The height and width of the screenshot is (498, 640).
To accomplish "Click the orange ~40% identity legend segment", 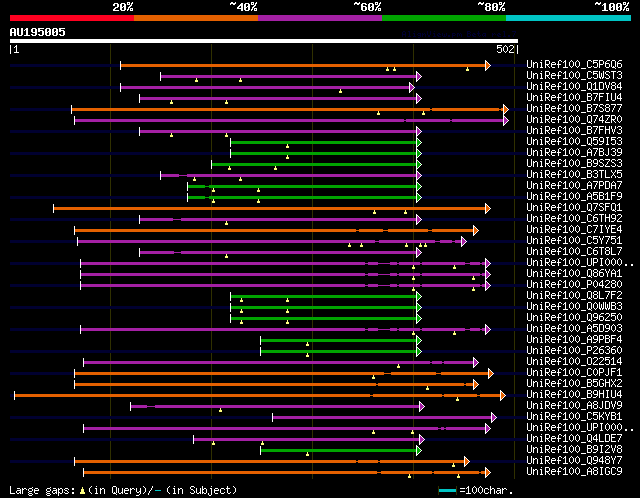I will point(196,18).
